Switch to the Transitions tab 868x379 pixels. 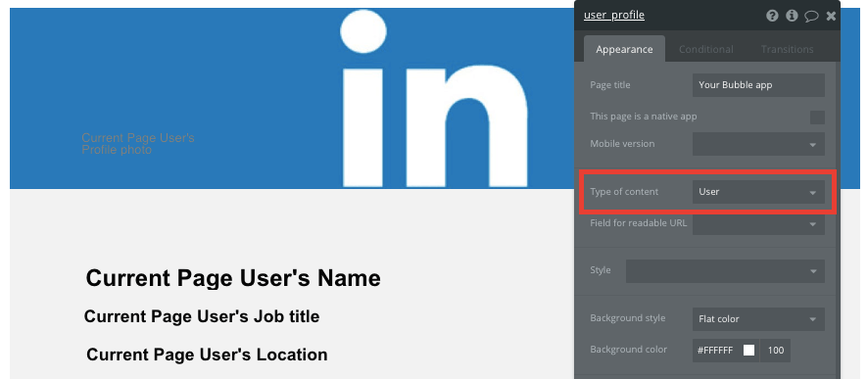788,49
